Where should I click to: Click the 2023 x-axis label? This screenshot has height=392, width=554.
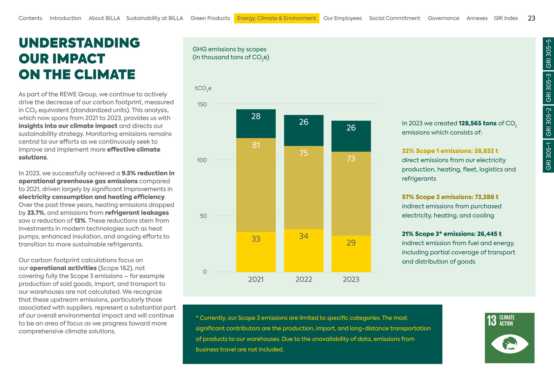click(x=351, y=280)
